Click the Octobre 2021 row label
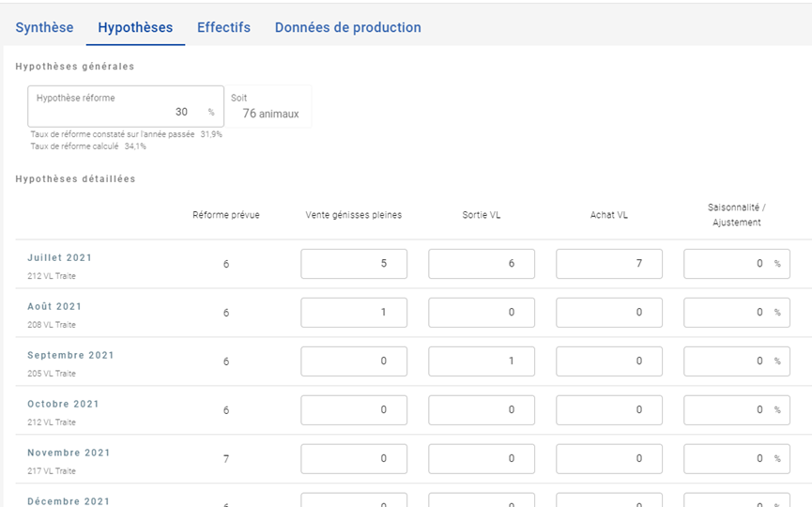812x507 pixels. 63,404
